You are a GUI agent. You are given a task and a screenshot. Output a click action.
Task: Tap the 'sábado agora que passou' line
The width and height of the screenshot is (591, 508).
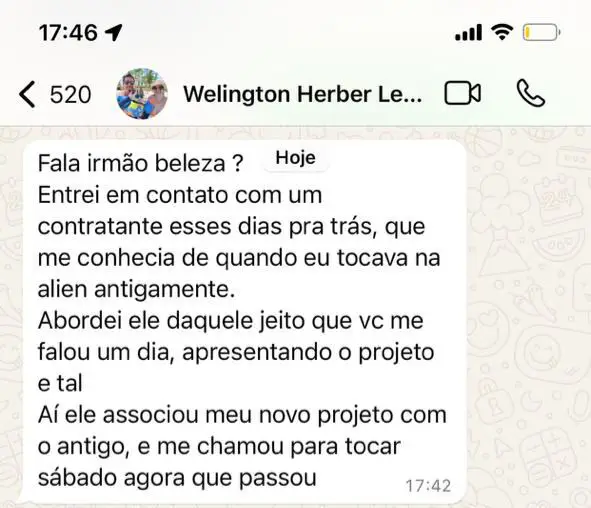point(177,478)
